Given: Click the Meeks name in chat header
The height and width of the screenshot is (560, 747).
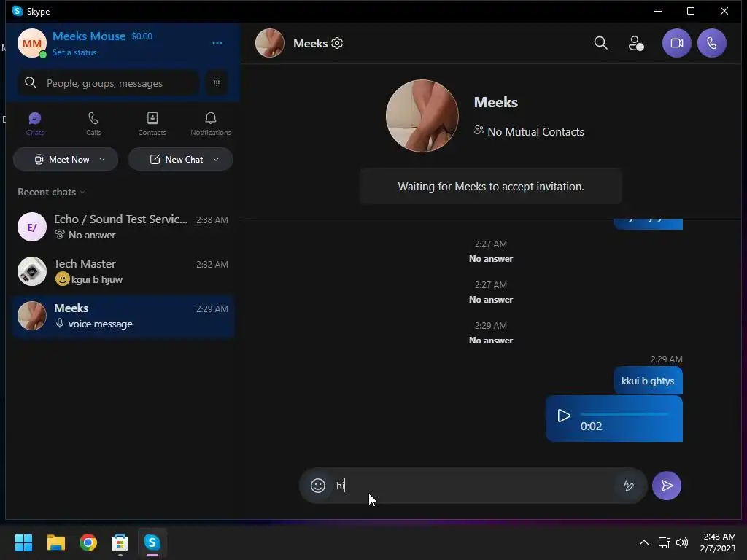Looking at the screenshot, I should (x=310, y=43).
